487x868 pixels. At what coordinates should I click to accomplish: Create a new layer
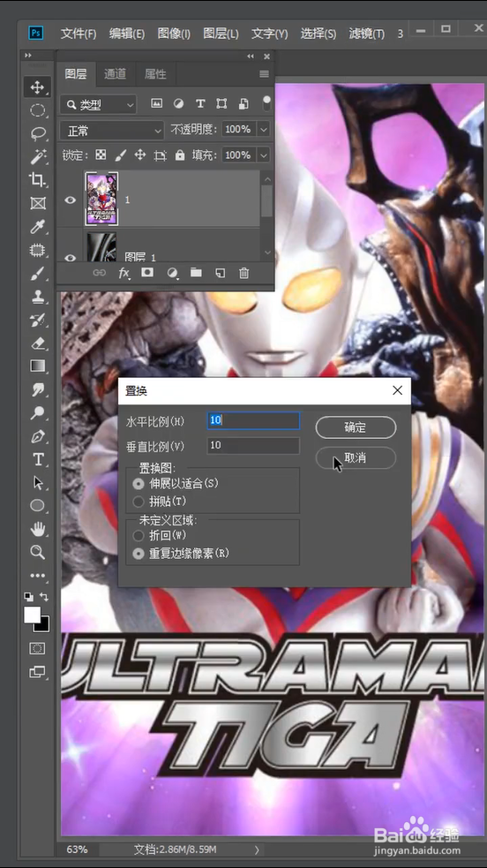[220, 272]
